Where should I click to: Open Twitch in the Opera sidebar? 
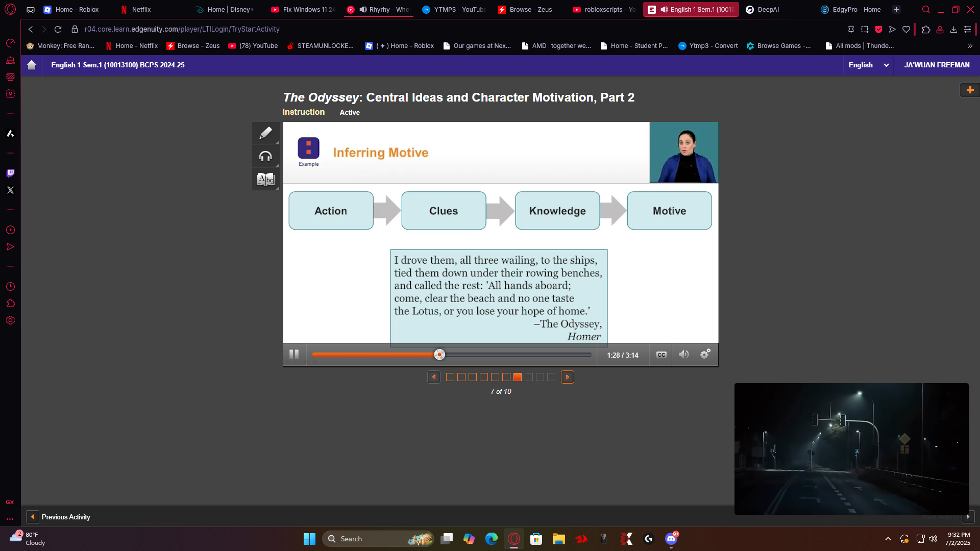coord(10,173)
